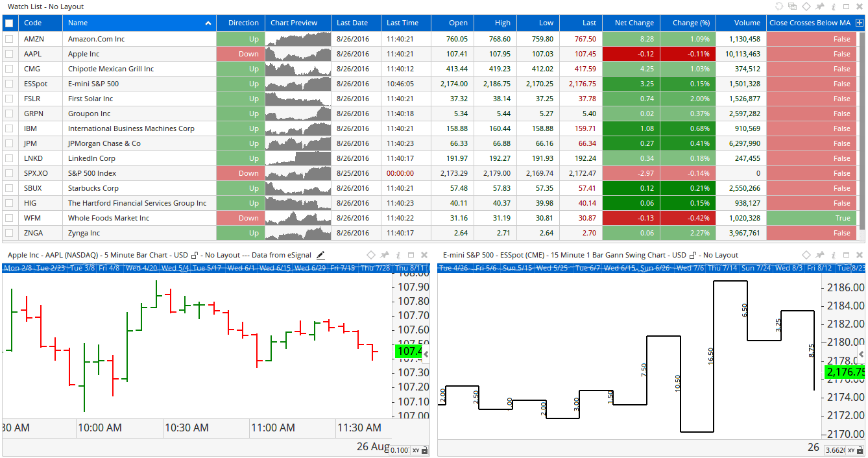868x458 pixels.
Task: Check the AMZN row checkbox
Action: [9, 39]
